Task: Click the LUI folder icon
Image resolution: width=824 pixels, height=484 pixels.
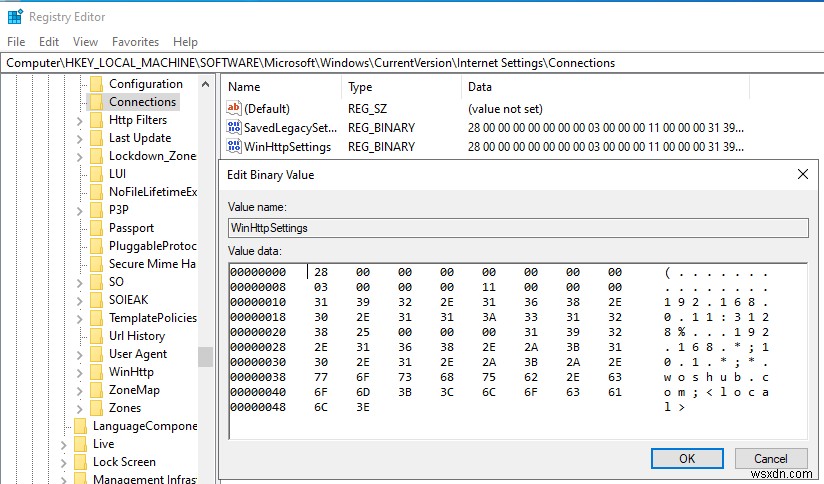Action: click(x=97, y=173)
